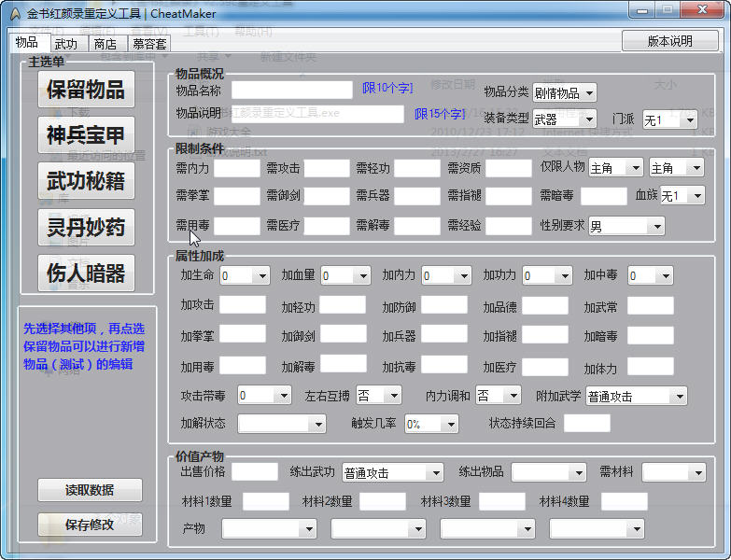This screenshot has width=731, height=560.
Task: Click the 需内力 input field
Action: click(237, 168)
